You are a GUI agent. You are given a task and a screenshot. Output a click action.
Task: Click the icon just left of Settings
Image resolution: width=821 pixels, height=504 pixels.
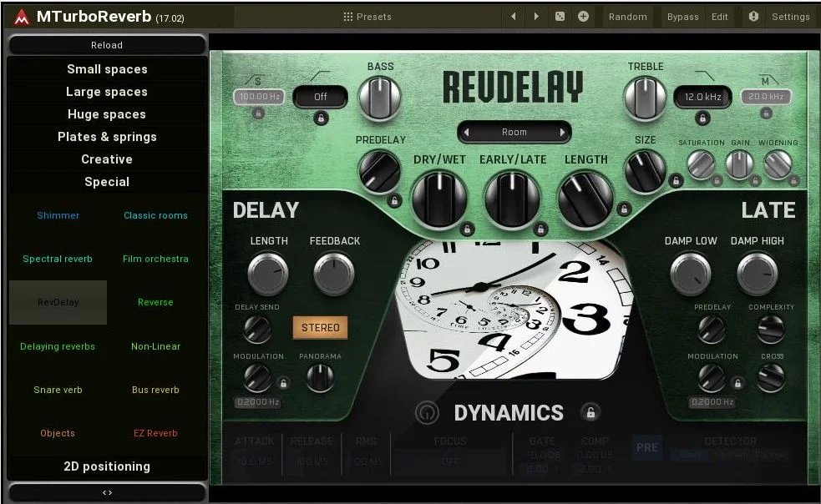[753, 17]
